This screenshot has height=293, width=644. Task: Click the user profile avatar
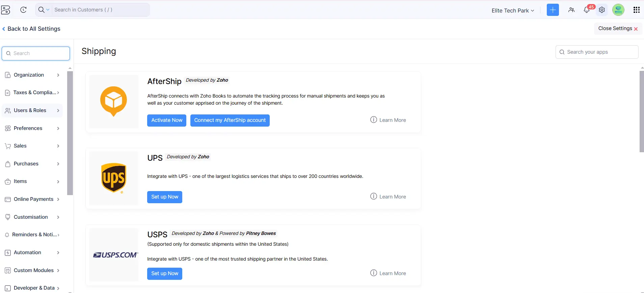pos(618,10)
